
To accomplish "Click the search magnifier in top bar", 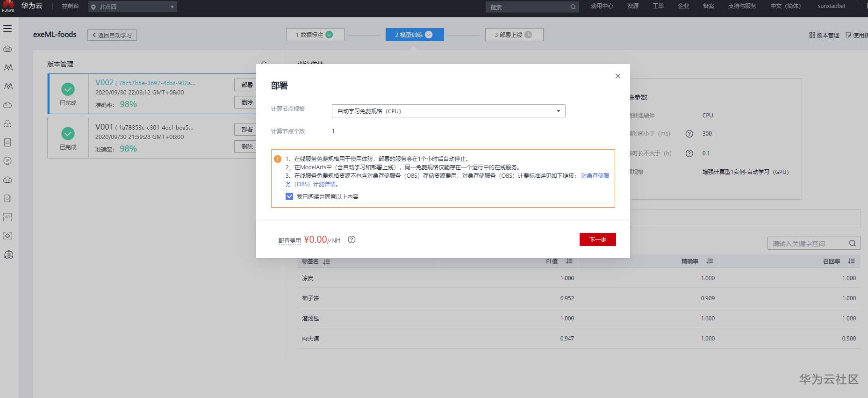I will point(573,7).
